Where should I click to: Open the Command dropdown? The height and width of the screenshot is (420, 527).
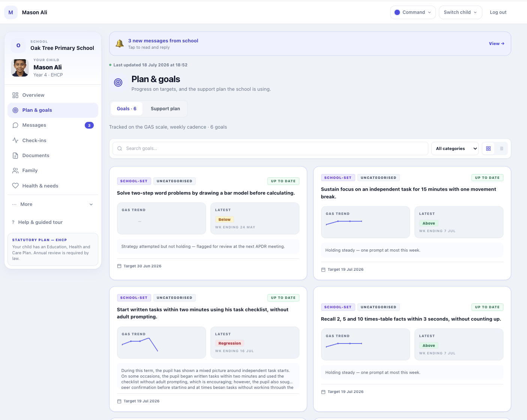pyautogui.click(x=413, y=12)
